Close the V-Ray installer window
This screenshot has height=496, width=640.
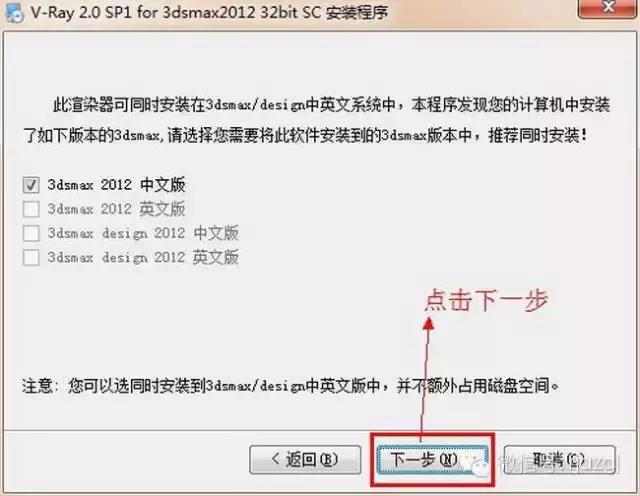click(608, 7)
